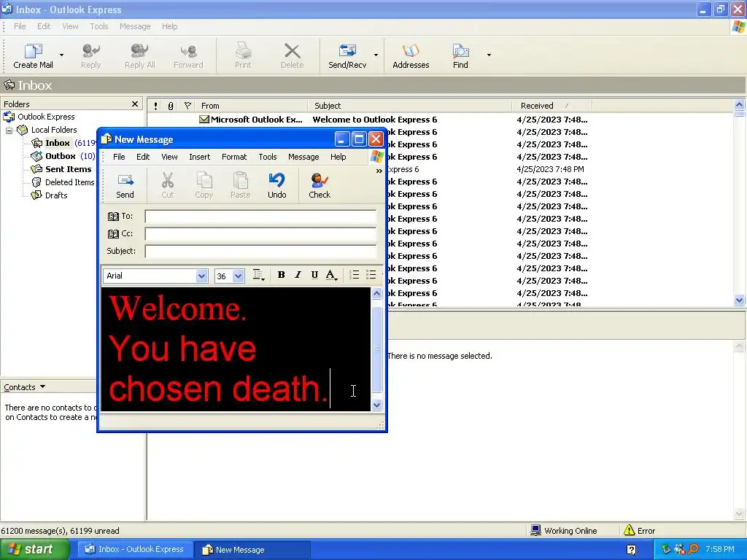The width and height of the screenshot is (747, 560).
Task: Toggle Underline formatting
Action: coord(314,275)
